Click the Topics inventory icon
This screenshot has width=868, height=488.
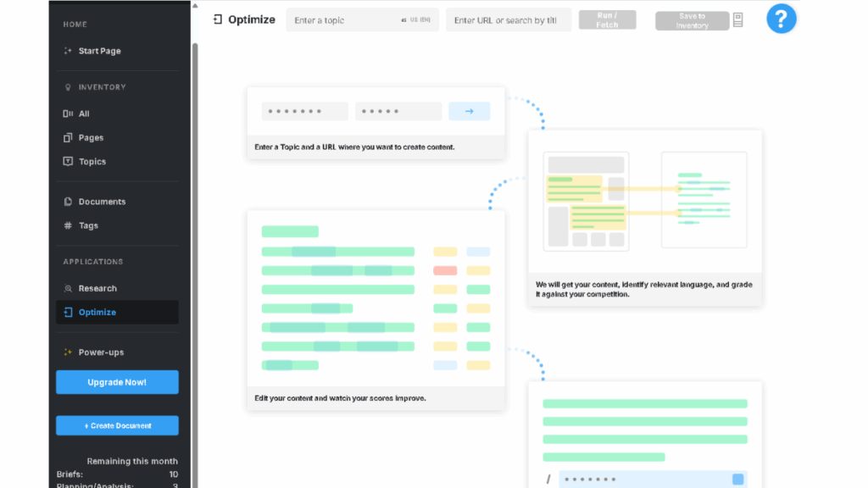(70, 161)
